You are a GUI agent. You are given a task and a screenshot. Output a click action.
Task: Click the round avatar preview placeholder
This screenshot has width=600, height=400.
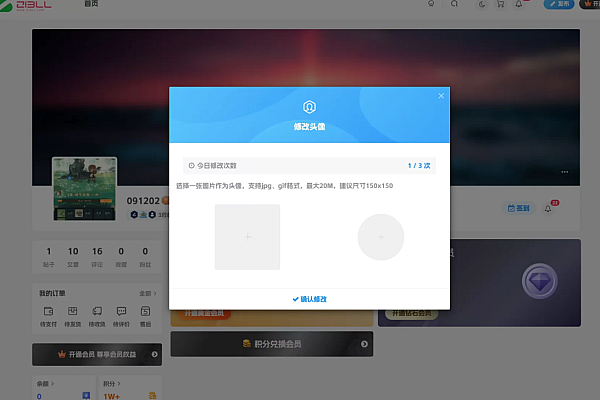[x=381, y=237]
